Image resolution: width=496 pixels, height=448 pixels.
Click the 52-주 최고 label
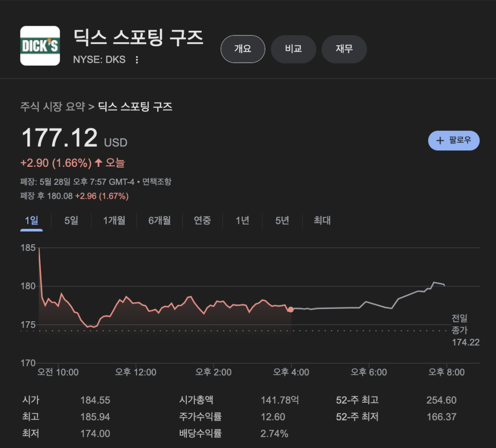(357, 400)
